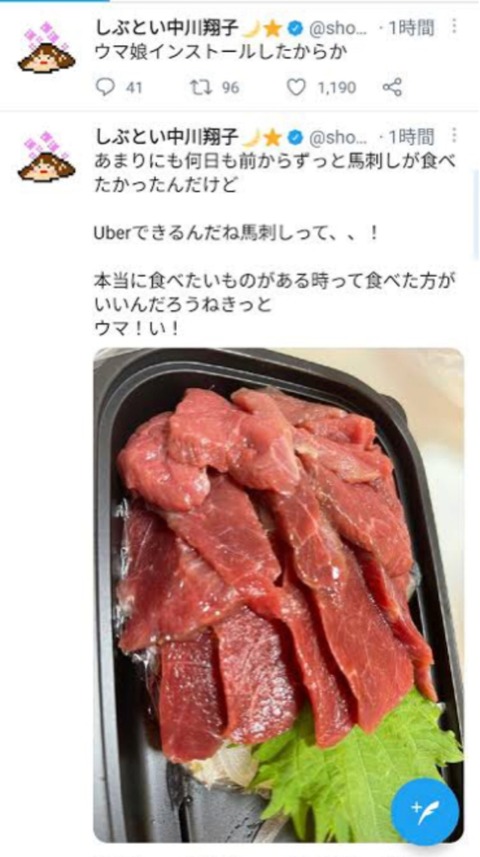
Task: Open the @sho... handle on the first tweet
Action: coord(339,28)
